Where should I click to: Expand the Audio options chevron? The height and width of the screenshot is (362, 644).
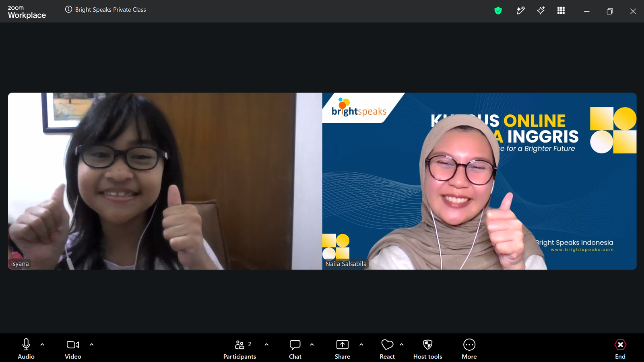click(x=42, y=345)
